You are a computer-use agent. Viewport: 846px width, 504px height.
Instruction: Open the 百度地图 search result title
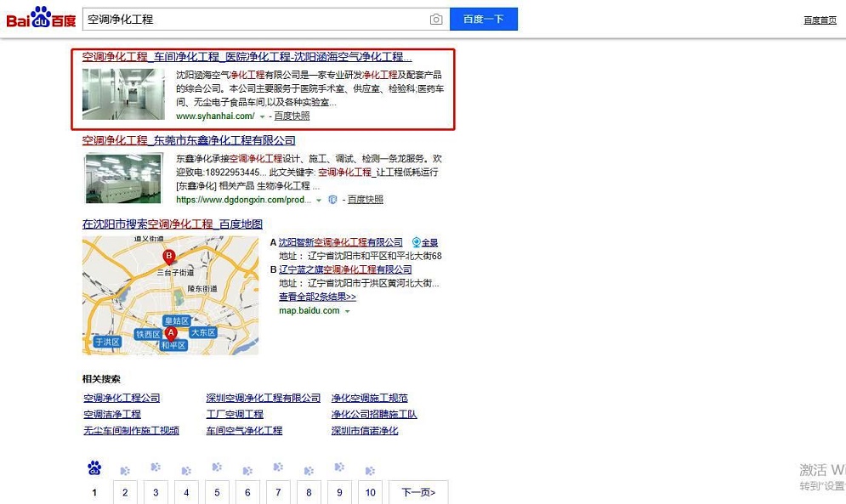172,224
